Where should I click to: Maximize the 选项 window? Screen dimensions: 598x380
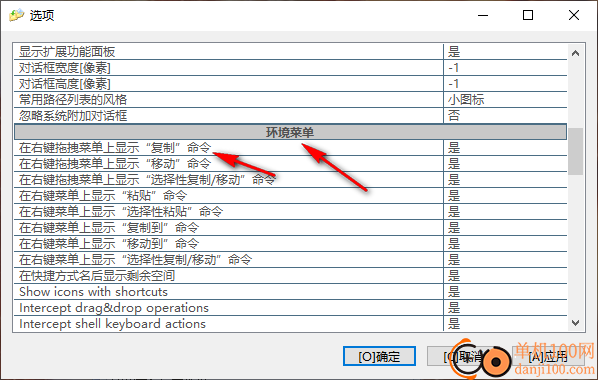click(x=528, y=15)
